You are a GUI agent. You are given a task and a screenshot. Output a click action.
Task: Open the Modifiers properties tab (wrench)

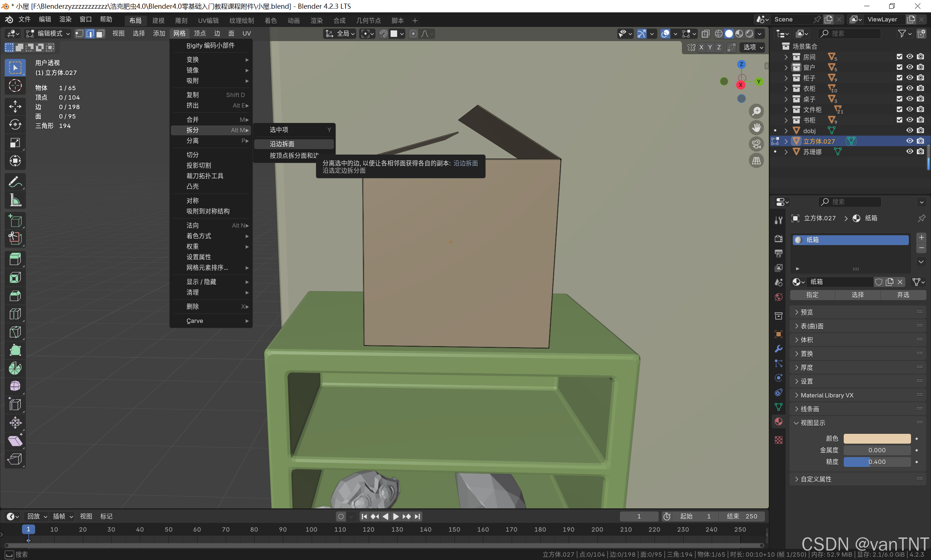(x=779, y=349)
